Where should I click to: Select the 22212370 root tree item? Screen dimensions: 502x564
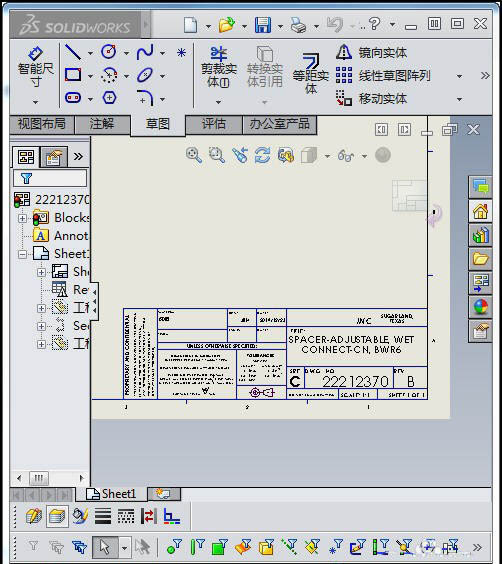coord(52,199)
